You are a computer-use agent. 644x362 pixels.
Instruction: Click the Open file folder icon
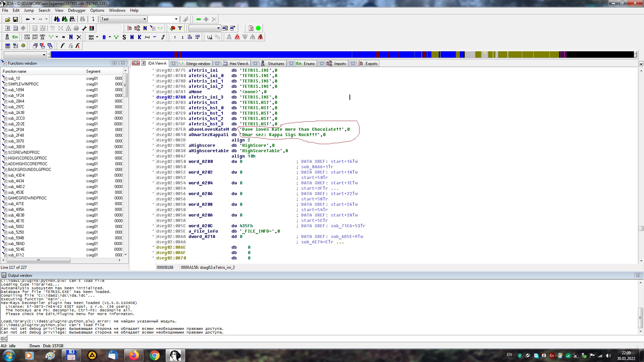pyautogui.click(x=7, y=19)
